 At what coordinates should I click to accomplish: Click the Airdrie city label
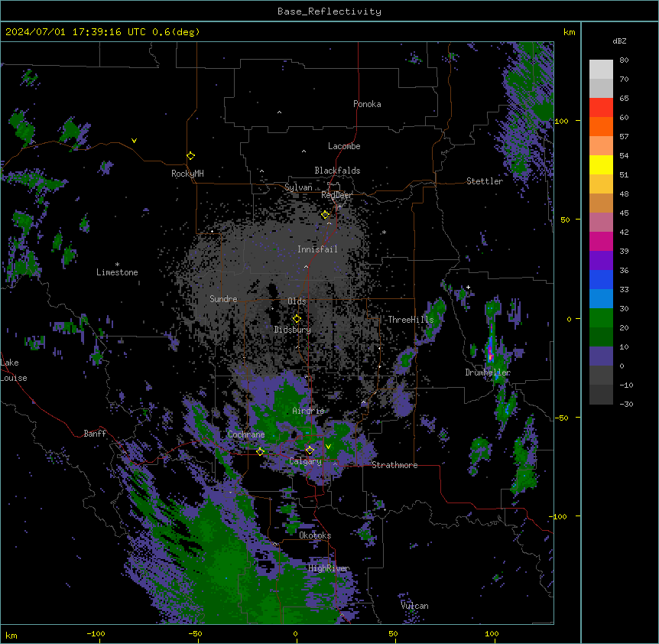pyautogui.click(x=308, y=411)
